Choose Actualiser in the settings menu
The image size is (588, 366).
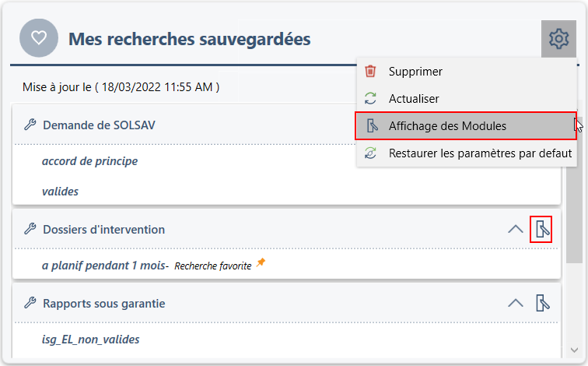[x=414, y=99]
